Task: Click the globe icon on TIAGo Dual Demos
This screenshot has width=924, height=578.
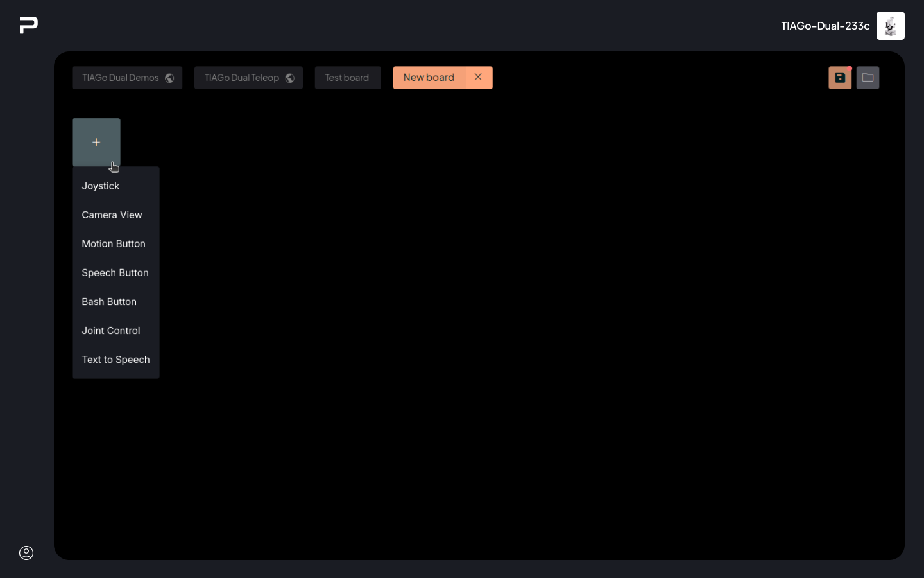Action: tap(169, 78)
